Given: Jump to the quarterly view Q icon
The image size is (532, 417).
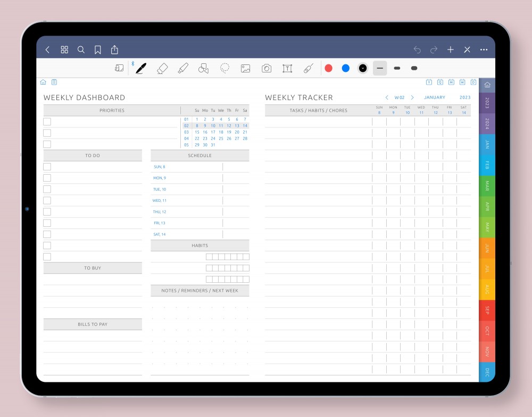Looking at the screenshot, I should click(x=440, y=82).
